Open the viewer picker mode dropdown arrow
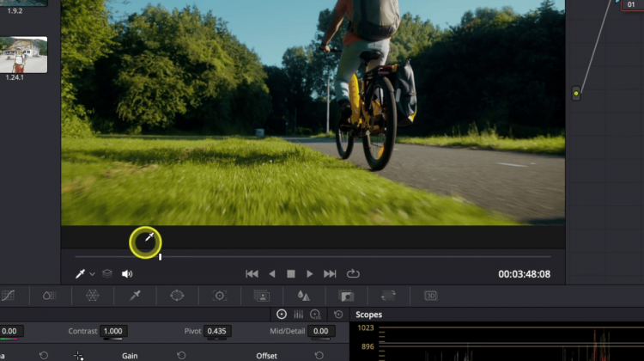This screenshot has height=361, width=644. click(92, 274)
